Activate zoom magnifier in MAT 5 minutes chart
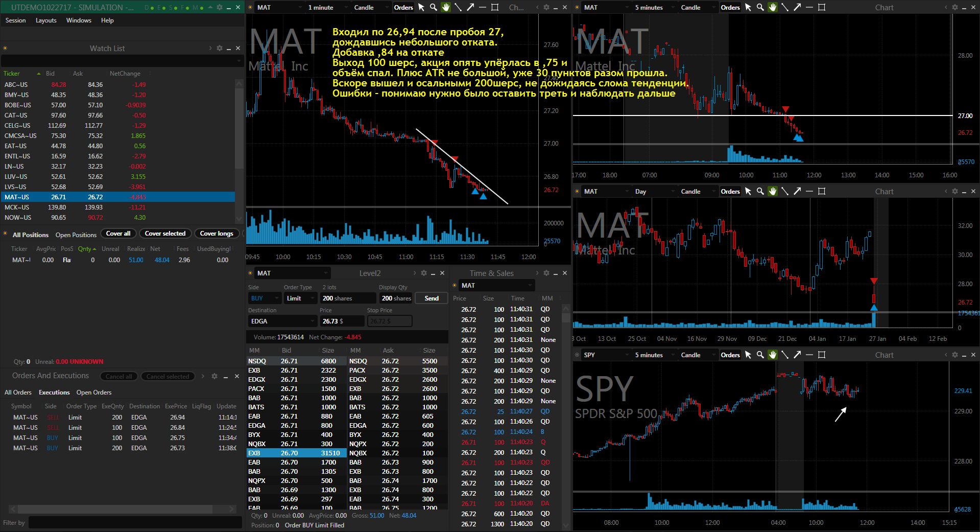This screenshot has width=980, height=532. pos(760,7)
